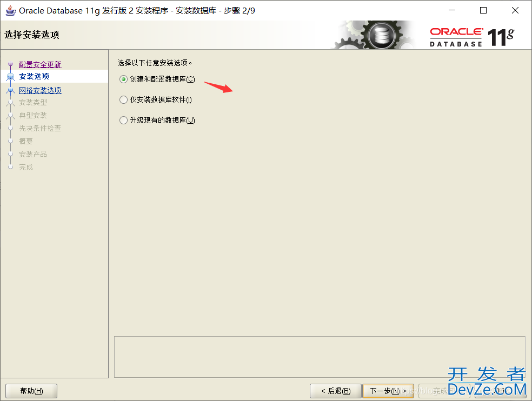This screenshot has width=532, height=401.
Task: Click the 选择安装选项 page heading
Action: pyautogui.click(x=32, y=35)
